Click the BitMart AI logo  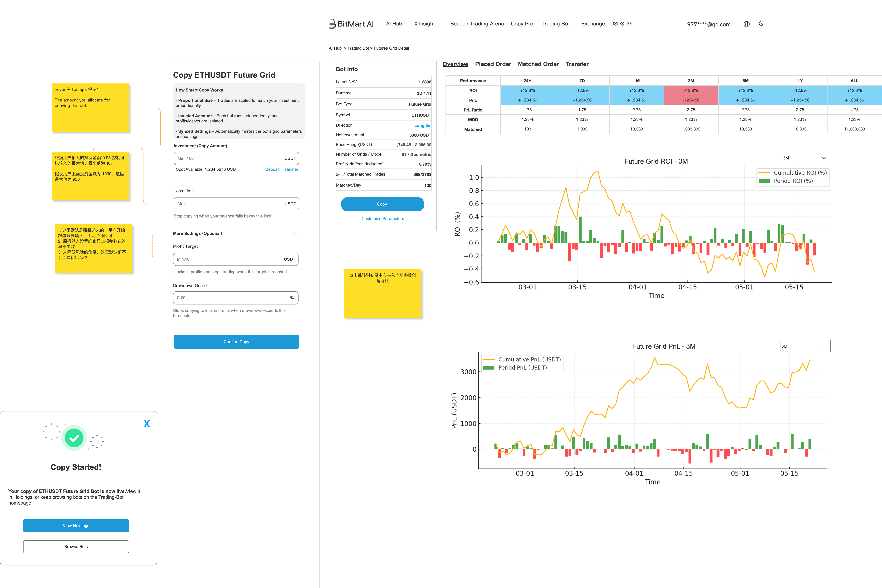click(x=351, y=24)
